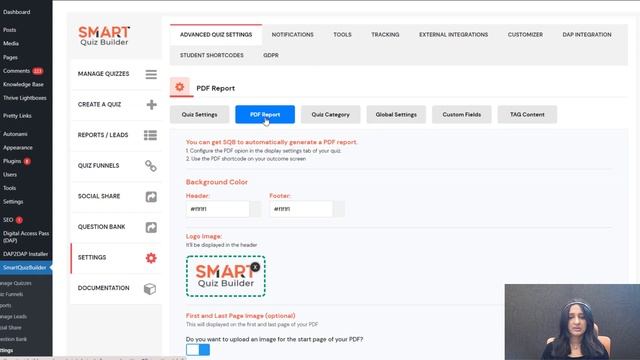640x360 pixels.
Task: Click the blue PDF Report button
Action: (265, 115)
